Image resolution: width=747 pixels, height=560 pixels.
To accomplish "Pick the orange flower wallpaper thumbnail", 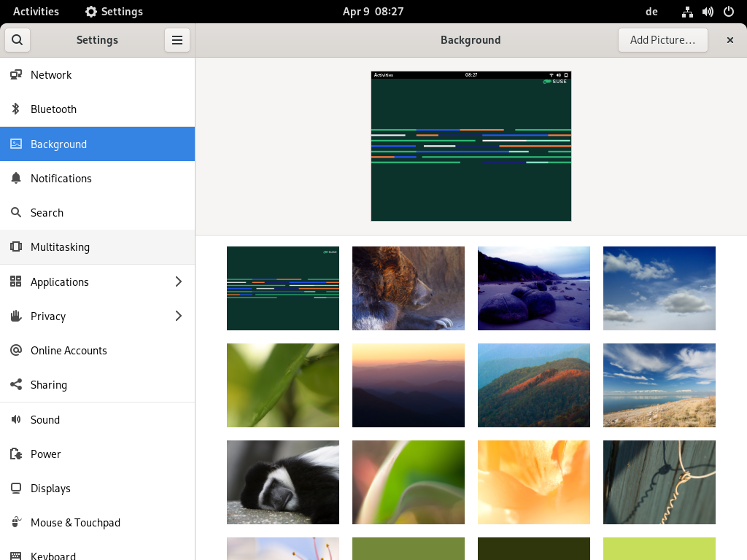I will tap(533, 482).
